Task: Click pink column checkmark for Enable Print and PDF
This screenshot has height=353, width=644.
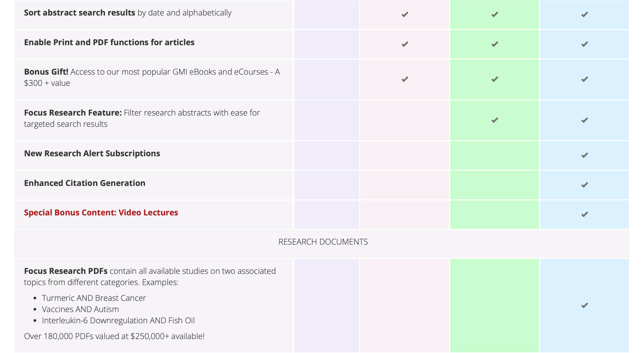Action: coord(405,44)
